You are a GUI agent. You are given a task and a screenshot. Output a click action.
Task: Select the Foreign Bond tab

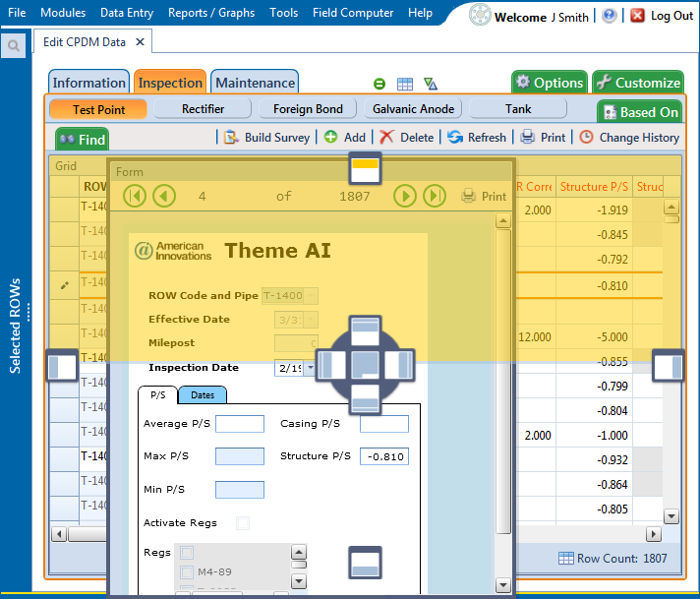tap(308, 109)
